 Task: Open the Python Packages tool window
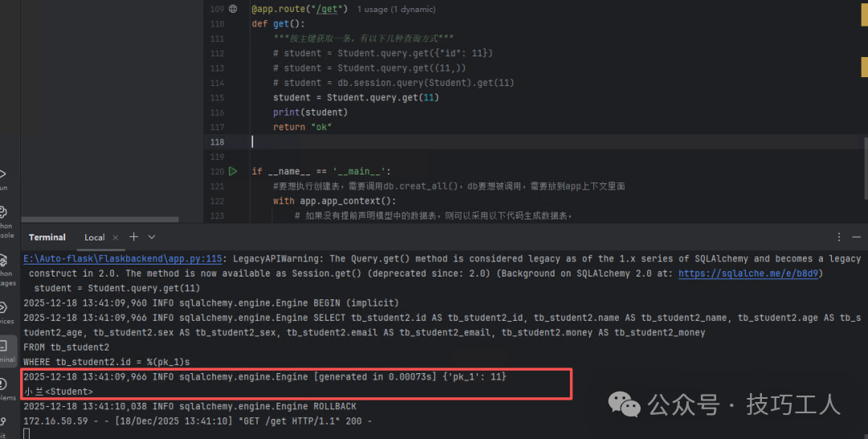coord(5,271)
